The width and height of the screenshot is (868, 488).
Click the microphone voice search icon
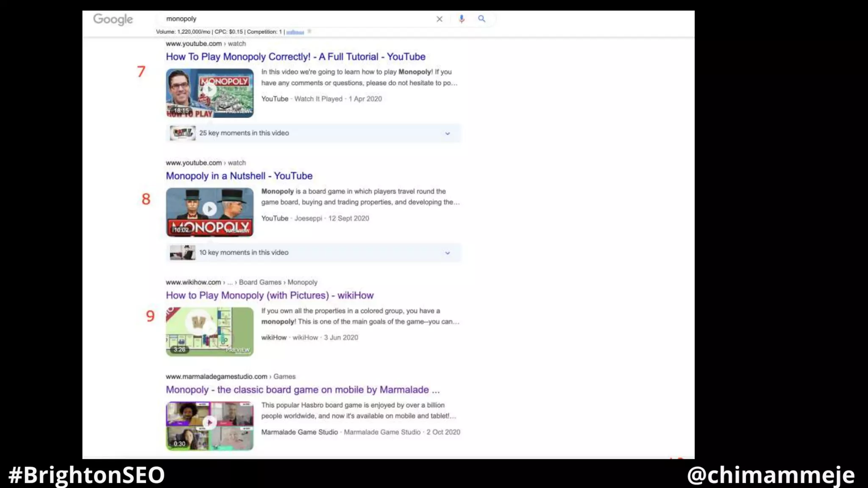462,19
